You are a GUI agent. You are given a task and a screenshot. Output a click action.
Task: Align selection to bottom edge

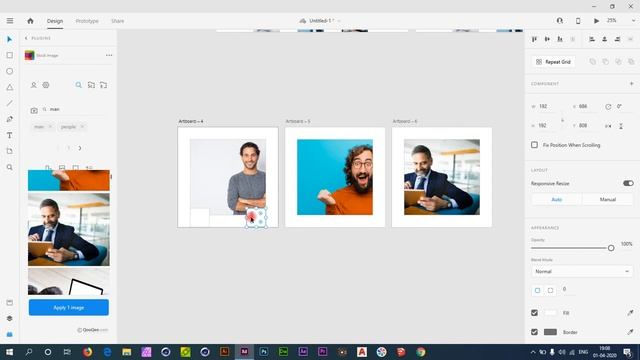pos(560,39)
